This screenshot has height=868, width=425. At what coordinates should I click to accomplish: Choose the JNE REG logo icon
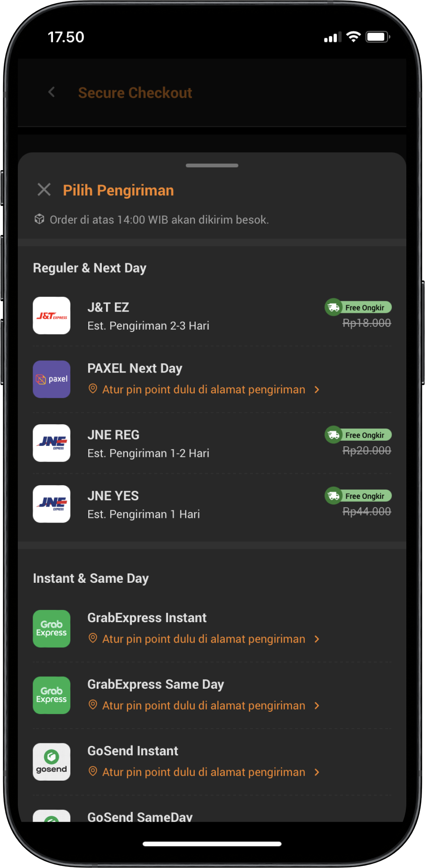52,443
